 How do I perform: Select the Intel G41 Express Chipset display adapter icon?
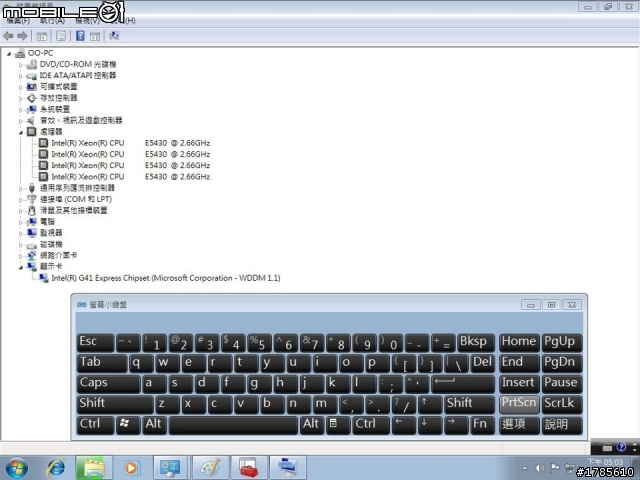[x=43, y=278]
